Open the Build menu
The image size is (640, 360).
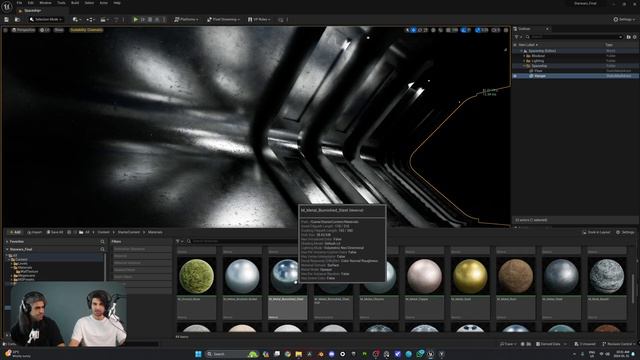[75, 3]
